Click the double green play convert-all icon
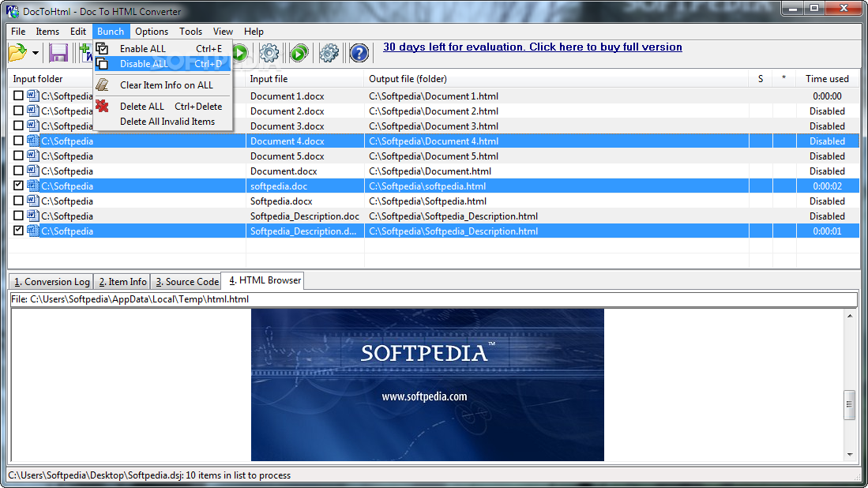868x488 pixels. [299, 53]
